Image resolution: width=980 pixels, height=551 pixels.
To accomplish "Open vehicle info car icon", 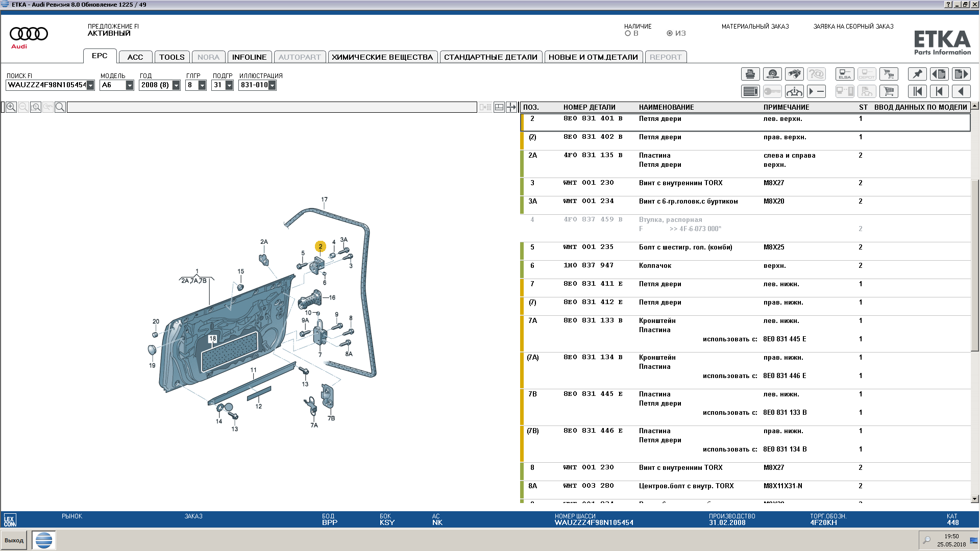I will [x=794, y=92].
